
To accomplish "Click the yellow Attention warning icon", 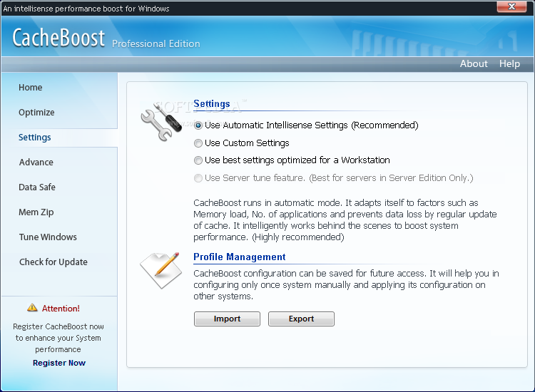I will click(32, 308).
